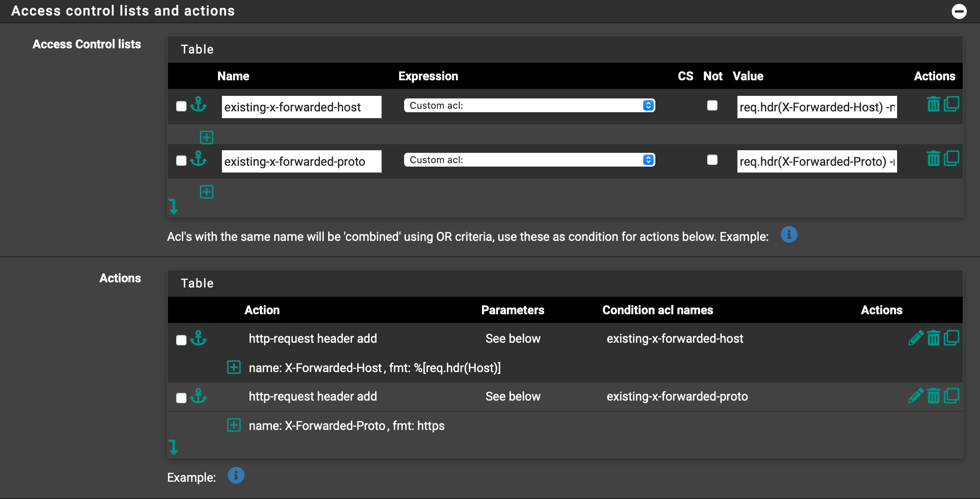Click anchor icon for existing-x-forwarded-host action

tap(198, 338)
